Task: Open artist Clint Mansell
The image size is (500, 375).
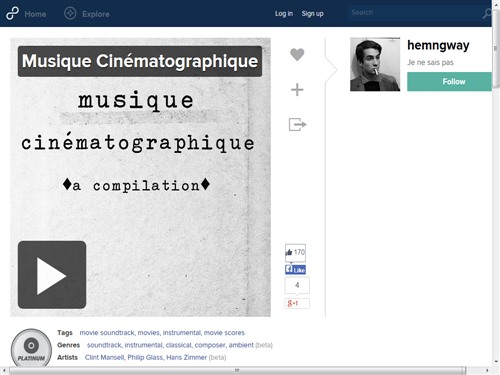Action: click(x=105, y=357)
